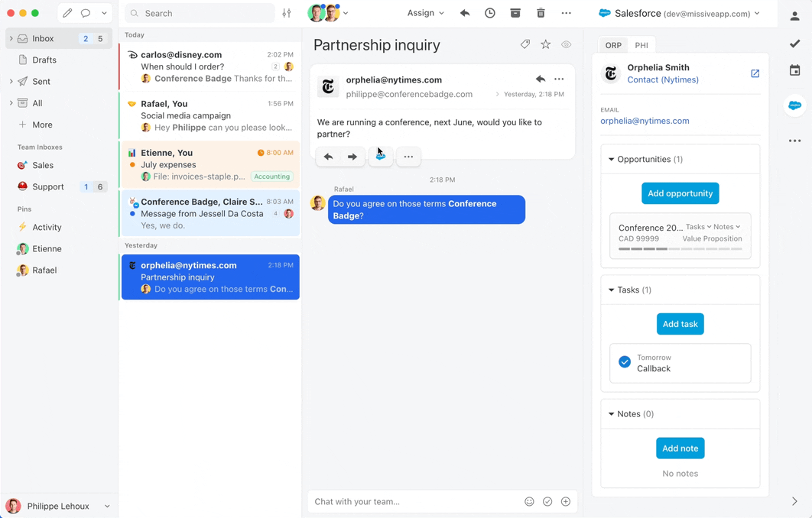
Task: Click the archive icon in top toolbar
Action: tap(515, 13)
